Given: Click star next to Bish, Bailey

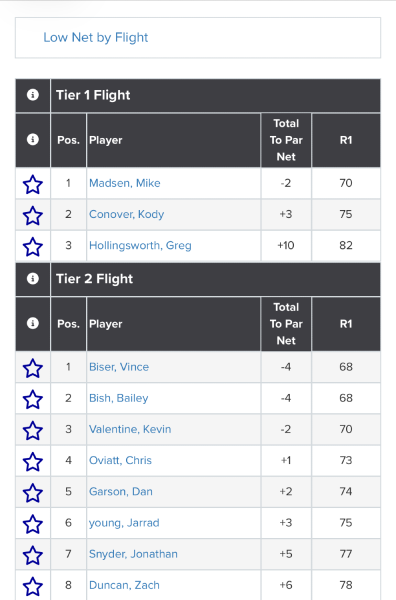Looking at the screenshot, I should pos(33,399).
